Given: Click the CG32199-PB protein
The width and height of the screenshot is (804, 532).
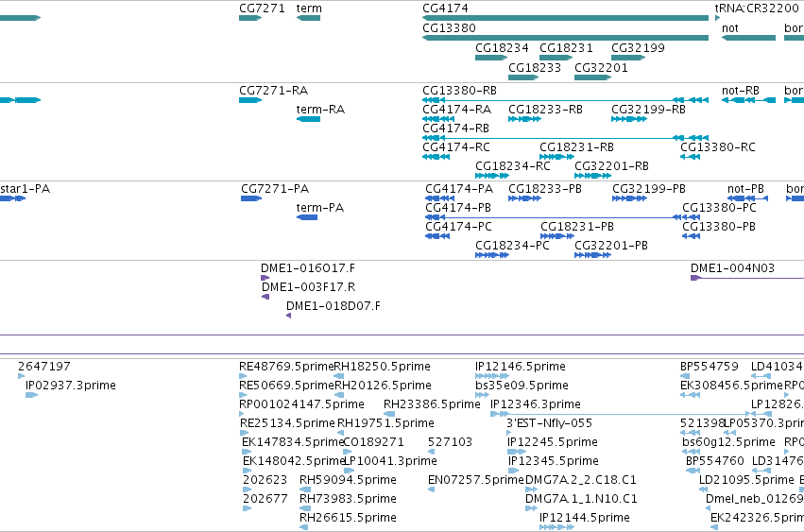Looking at the screenshot, I should [629, 198].
